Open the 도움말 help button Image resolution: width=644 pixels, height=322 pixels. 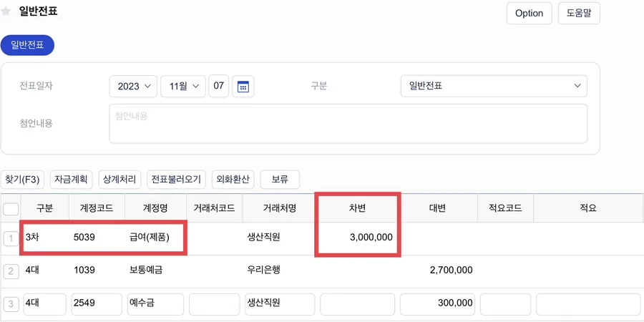pyautogui.click(x=579, y=14)
